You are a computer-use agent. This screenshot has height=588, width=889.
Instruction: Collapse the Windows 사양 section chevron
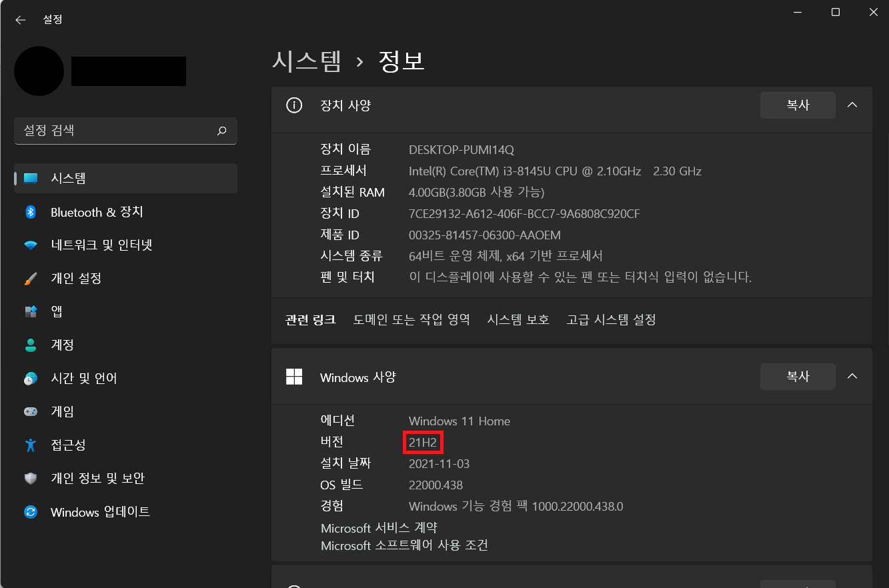[852, 377]
